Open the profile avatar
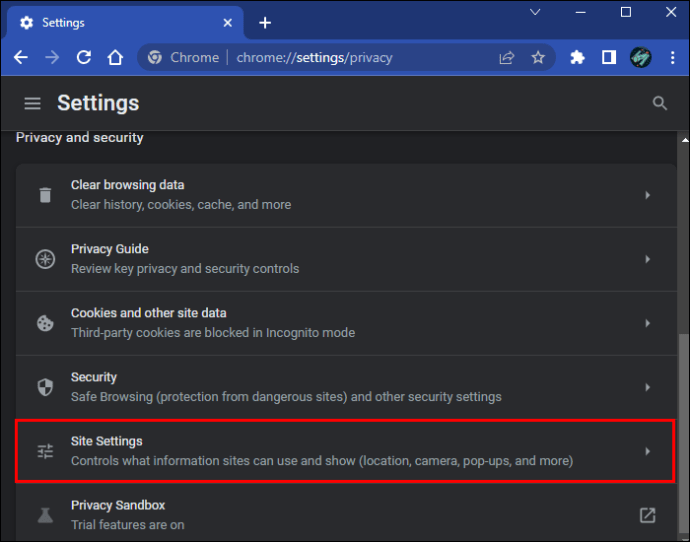The image size is (690, 542). coord(641,57)
